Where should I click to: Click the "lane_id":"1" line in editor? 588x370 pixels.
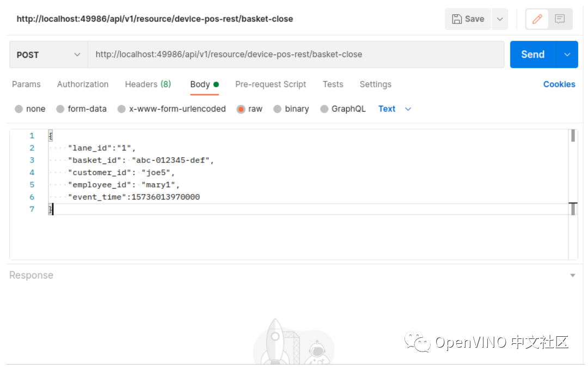click(102, 148)
